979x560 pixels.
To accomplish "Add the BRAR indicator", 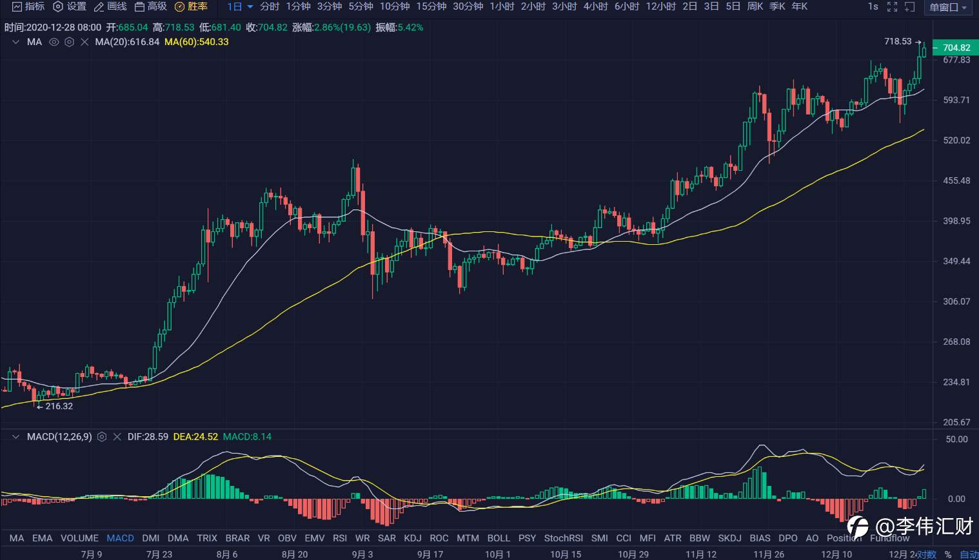I will 237,538.
